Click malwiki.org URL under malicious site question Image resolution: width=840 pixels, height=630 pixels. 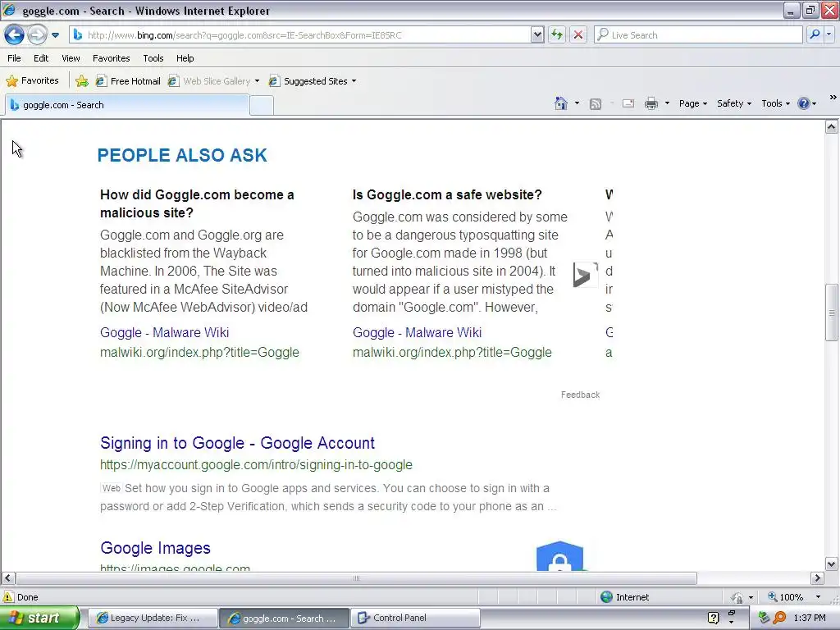[x=199, y=353]
